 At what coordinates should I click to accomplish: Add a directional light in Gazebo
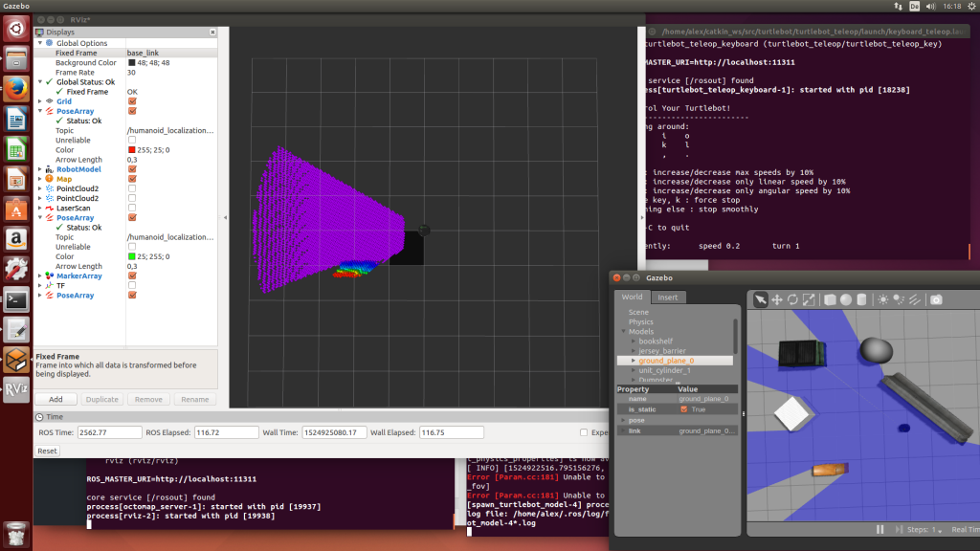(914, 299)
